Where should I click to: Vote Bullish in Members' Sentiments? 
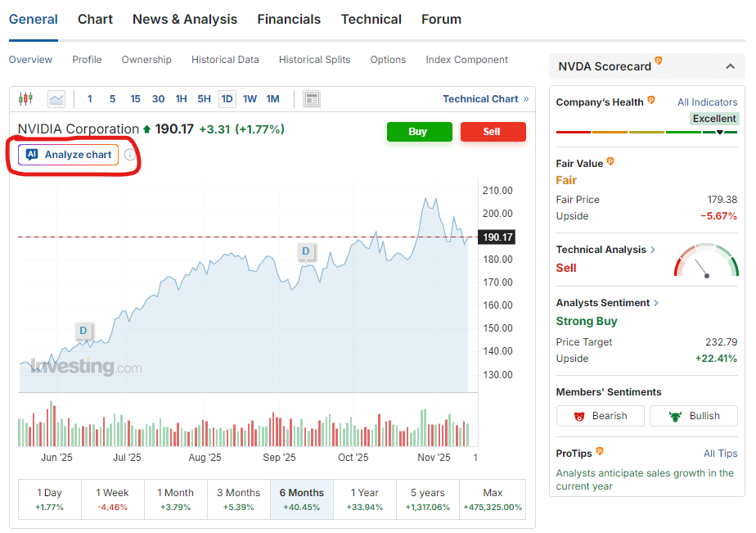(694, 416)
